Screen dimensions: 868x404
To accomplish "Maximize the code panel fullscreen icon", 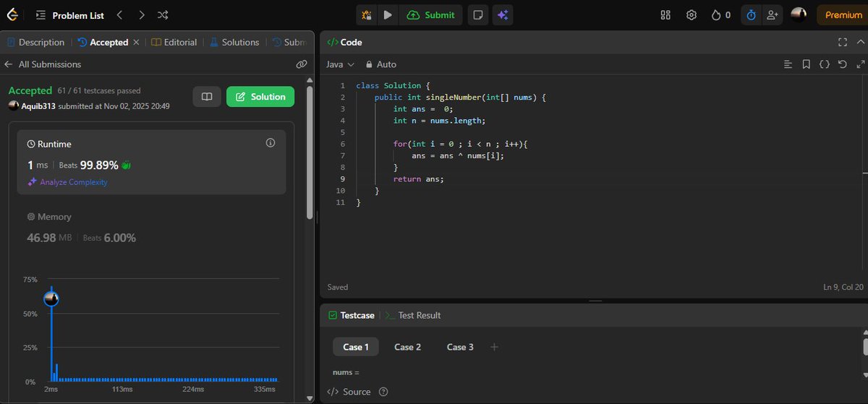I will coord(842,43).
